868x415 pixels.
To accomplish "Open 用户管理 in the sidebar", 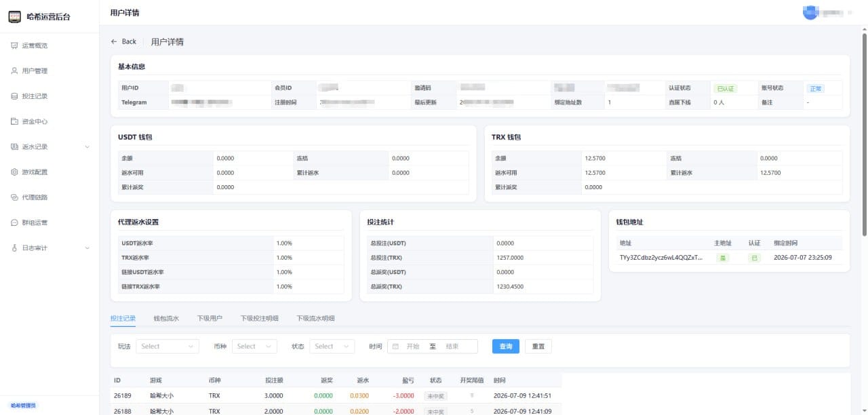I will click(50, 71).
